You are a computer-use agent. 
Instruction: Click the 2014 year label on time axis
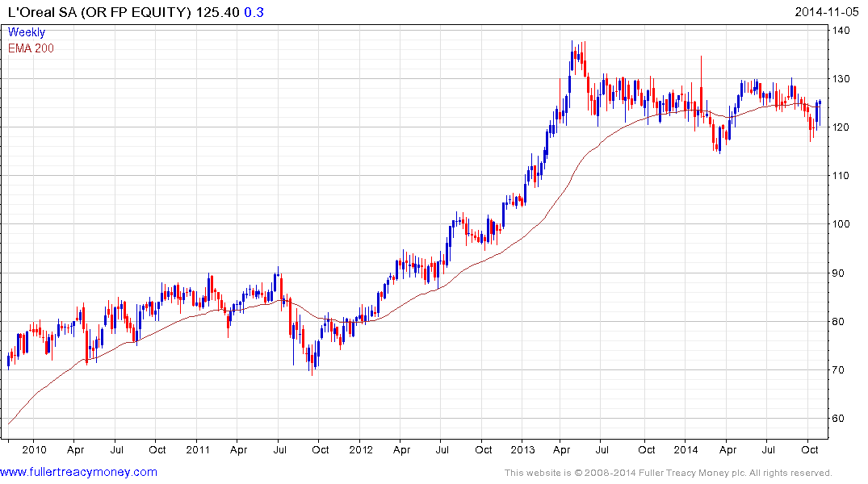coord(686,449)
